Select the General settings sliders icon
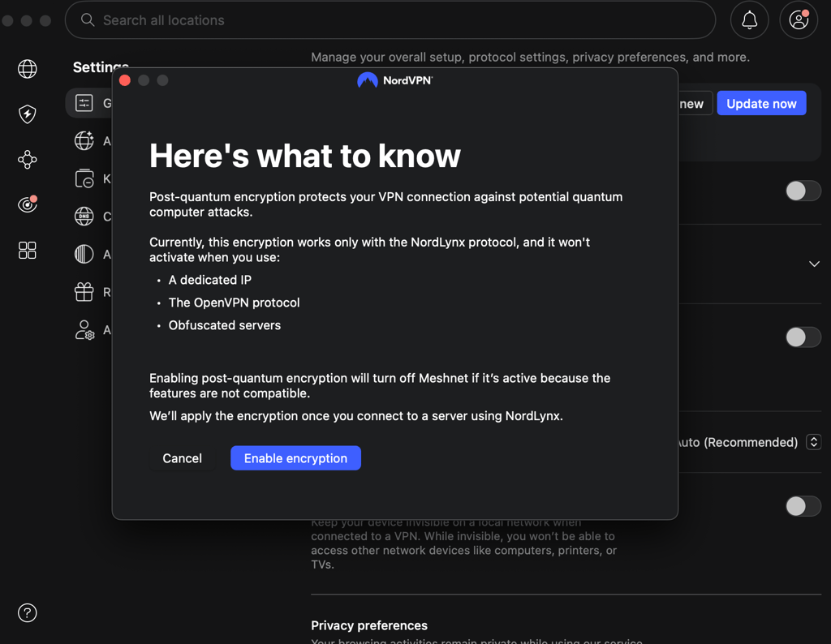This screenshot has width=831, height=644. 84,103
